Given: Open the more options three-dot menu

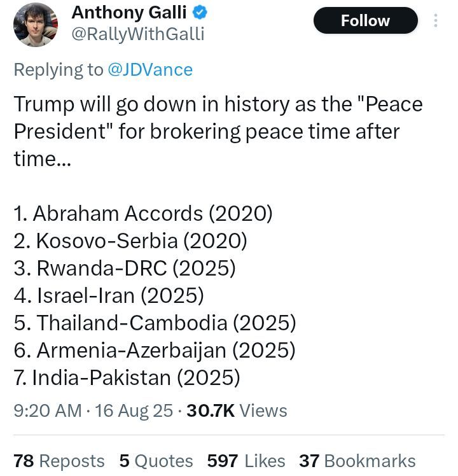Looking at the screenshot, I should (x=436, y=20).
